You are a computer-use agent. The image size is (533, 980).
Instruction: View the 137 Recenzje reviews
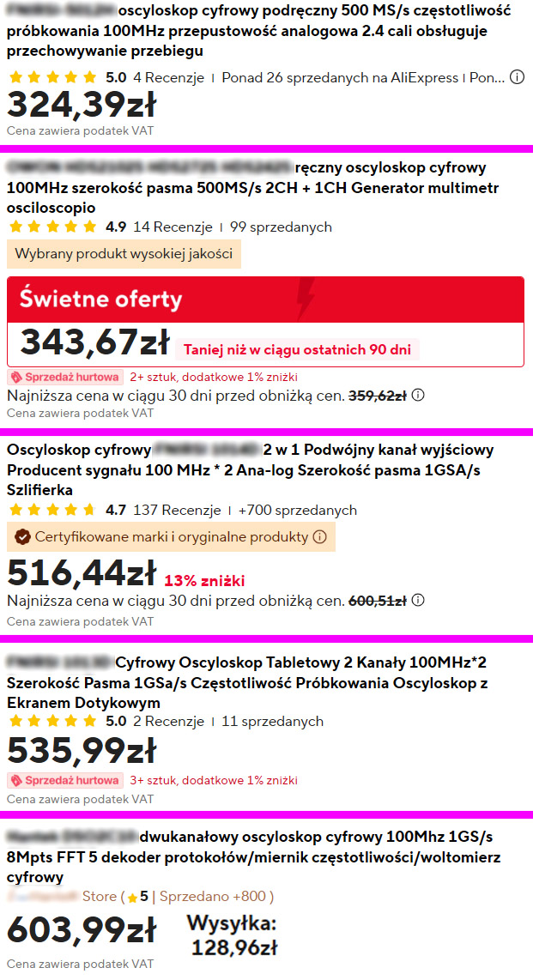[177, 510]
